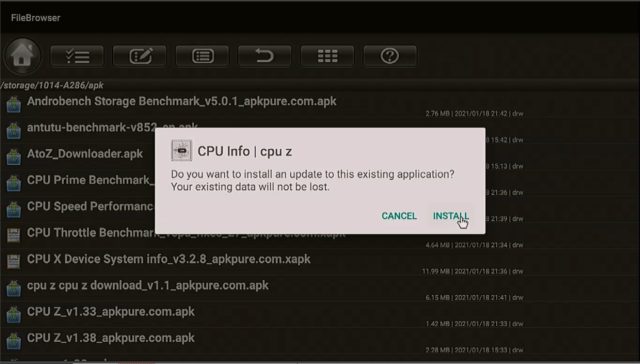Dismiss dialog with the CANCEL button

399,216
